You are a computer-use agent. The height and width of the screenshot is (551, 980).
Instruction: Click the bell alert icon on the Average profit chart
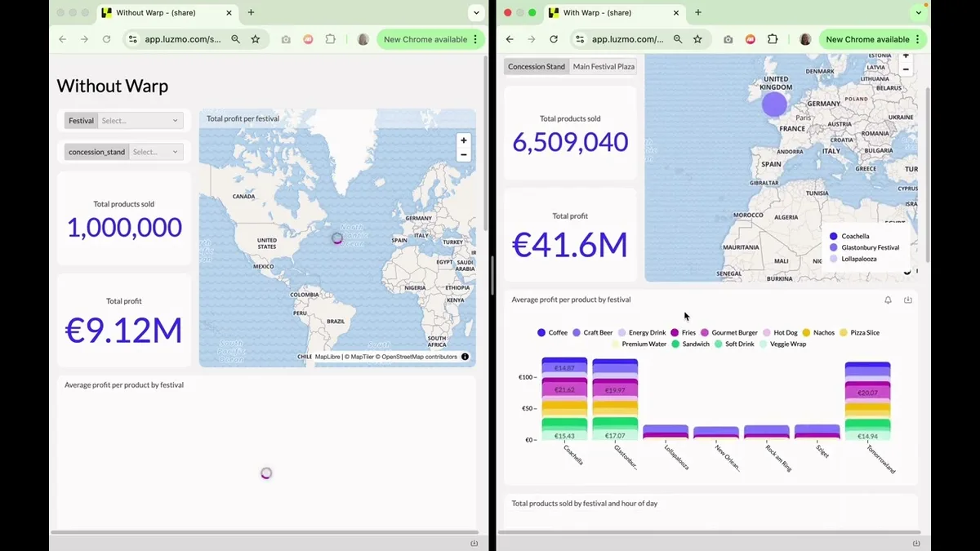(888, 300)
